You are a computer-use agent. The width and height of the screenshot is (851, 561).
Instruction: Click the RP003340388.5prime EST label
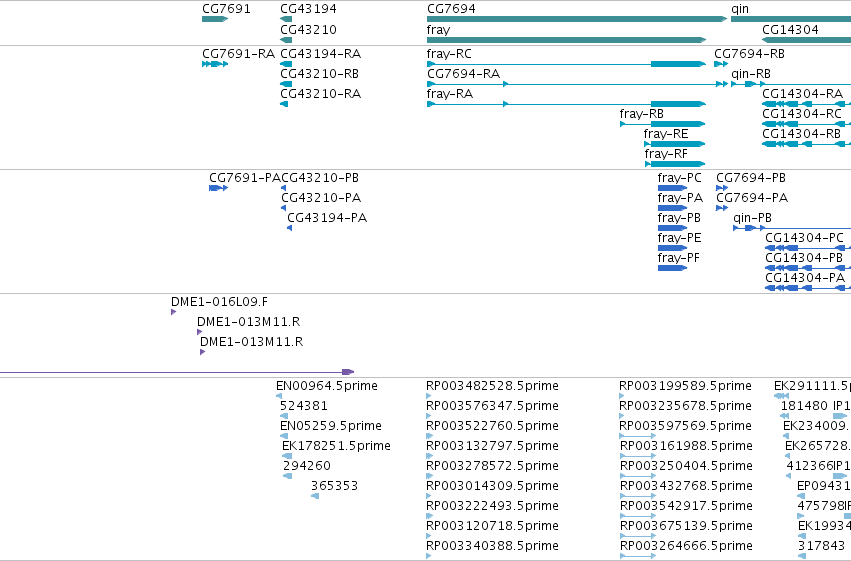point(492,546)
